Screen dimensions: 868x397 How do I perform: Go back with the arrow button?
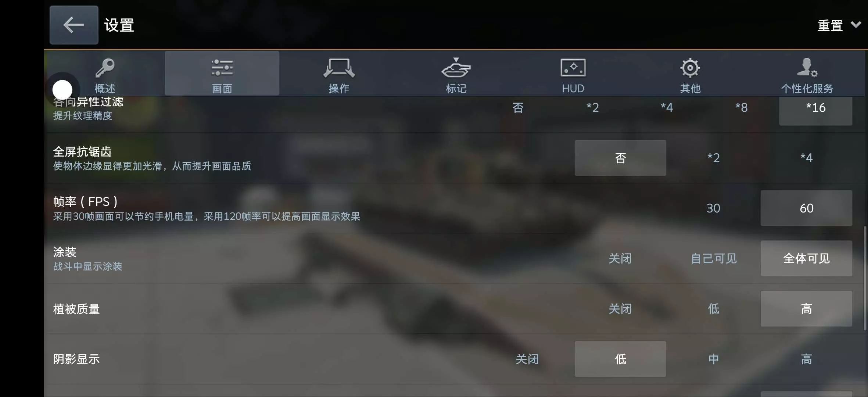point(74,25)
